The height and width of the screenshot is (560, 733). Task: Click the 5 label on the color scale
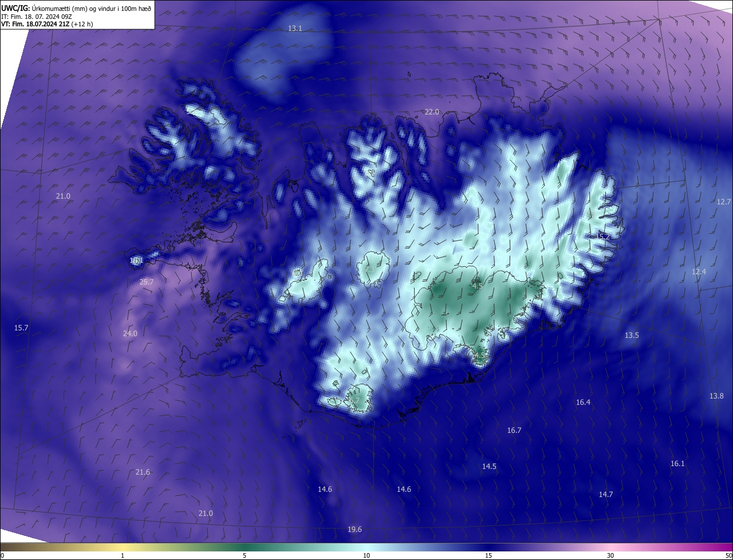245,556
